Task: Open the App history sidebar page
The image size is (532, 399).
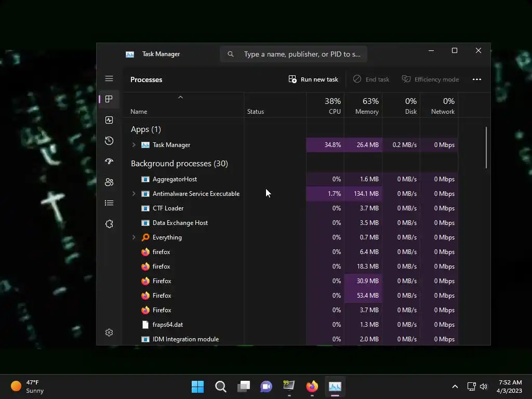Action: (x=109, y=141)
